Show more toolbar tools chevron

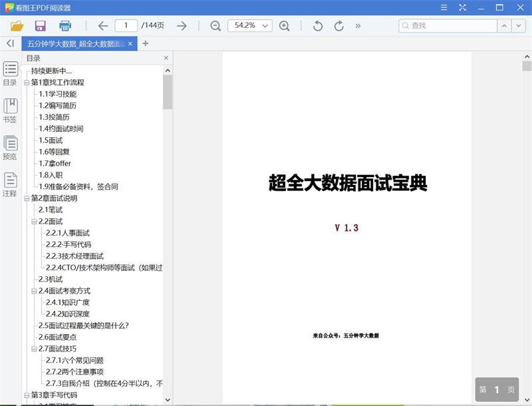[x=358, y=26]
